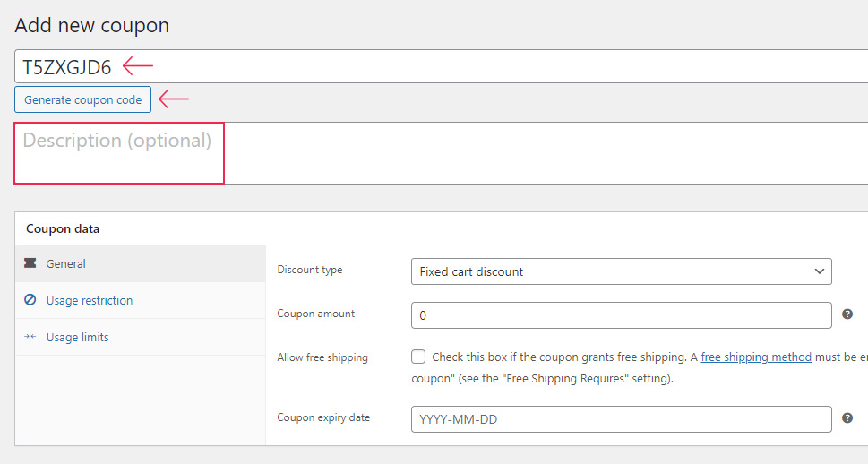Go to the Usage limits tab
Viewport: 868px width, 464px height.
pyautogui.click(x=77, y=338)
